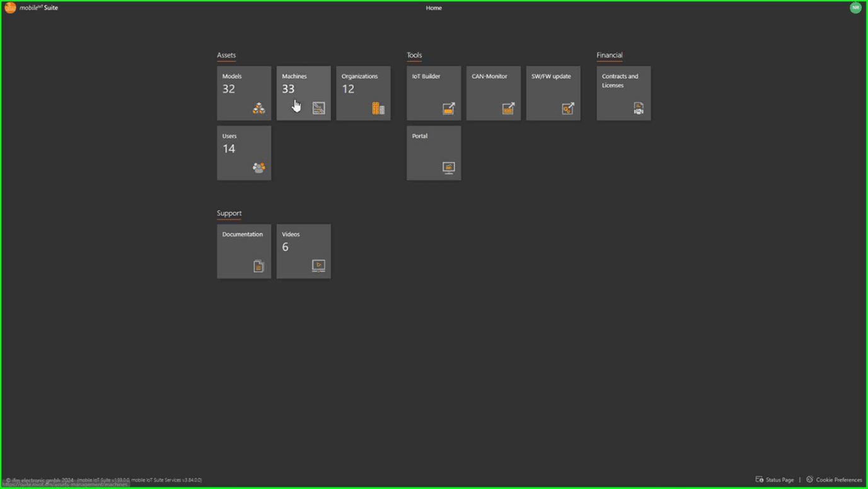Open the user avatar in top-right corner
Screen dimensions: 868x489
coord(855,8)
